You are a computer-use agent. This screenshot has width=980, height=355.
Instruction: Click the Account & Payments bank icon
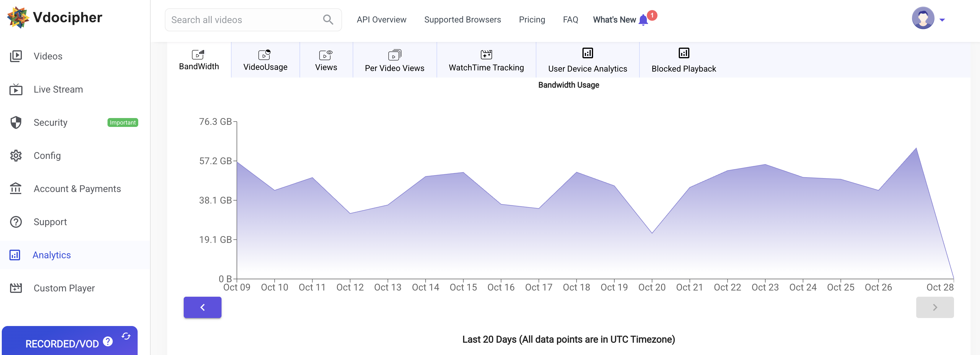pos(16,188)
